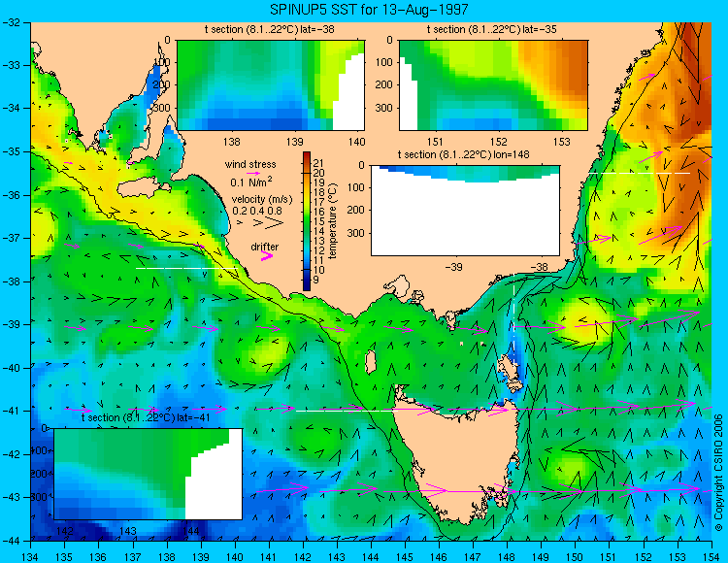Viewport: 728px width, 563px height.
Task: Click the 't section (8.1..22°C) lat=-35' heading
Action: [x=492, y=29]
